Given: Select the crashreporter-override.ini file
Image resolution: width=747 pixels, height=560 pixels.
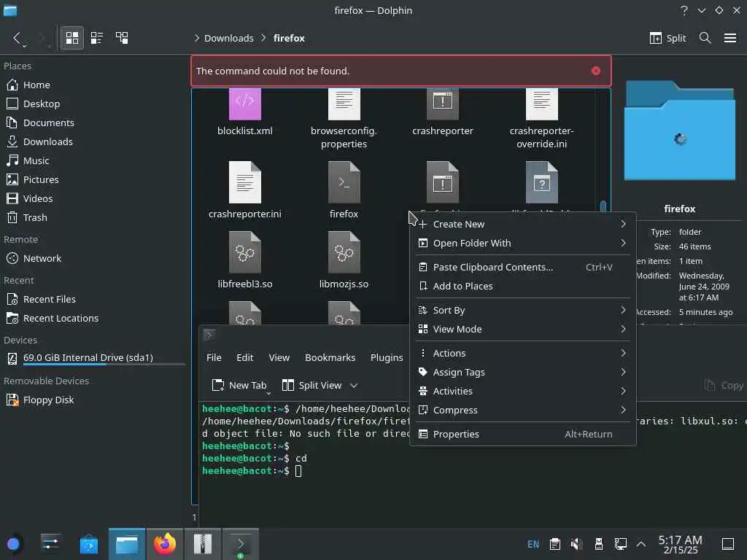Looking at the screenshot, I should click(x=542, y=119).
